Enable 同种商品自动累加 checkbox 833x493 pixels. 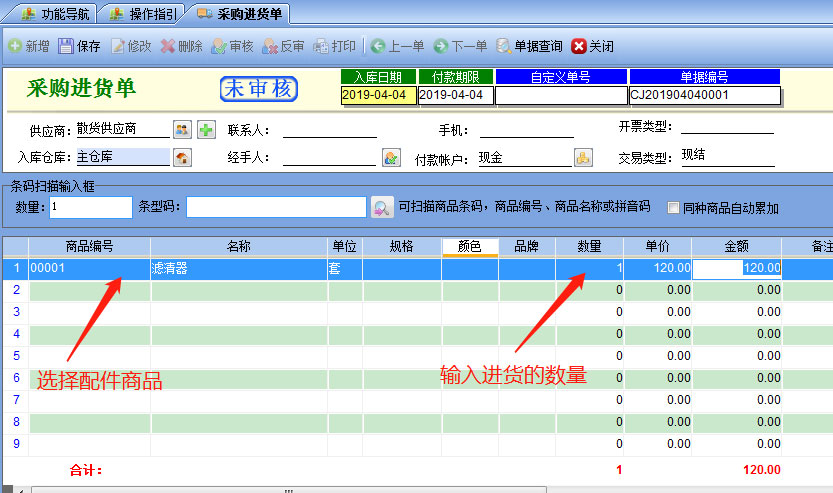[674, 208]
